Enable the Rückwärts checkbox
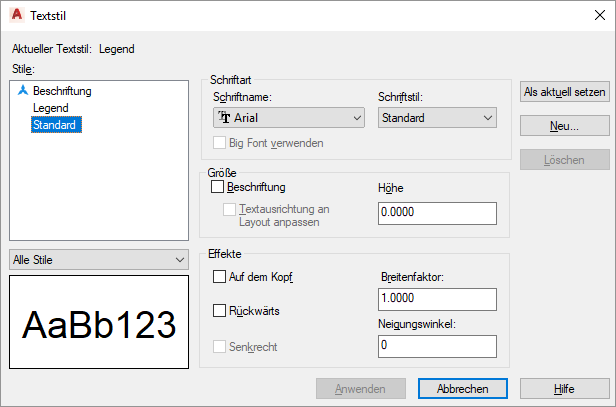This screenshot has width=616, height=407. pyautogui.click(x=219, y=311)
